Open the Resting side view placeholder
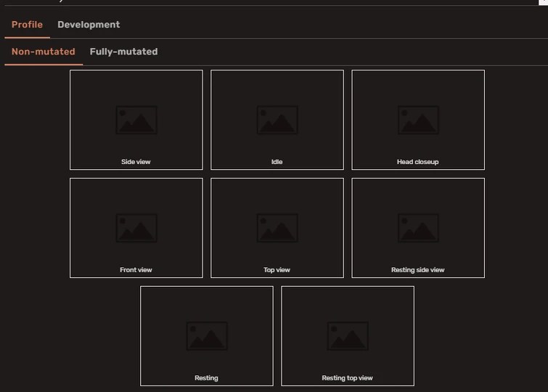This screenshot has width=548, height=392. [x=418, y=228]
